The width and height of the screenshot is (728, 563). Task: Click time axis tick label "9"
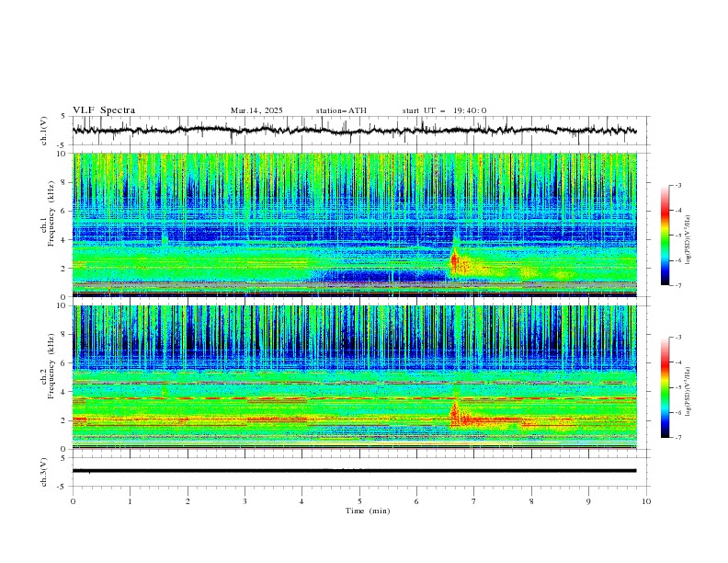click(588, 501)
